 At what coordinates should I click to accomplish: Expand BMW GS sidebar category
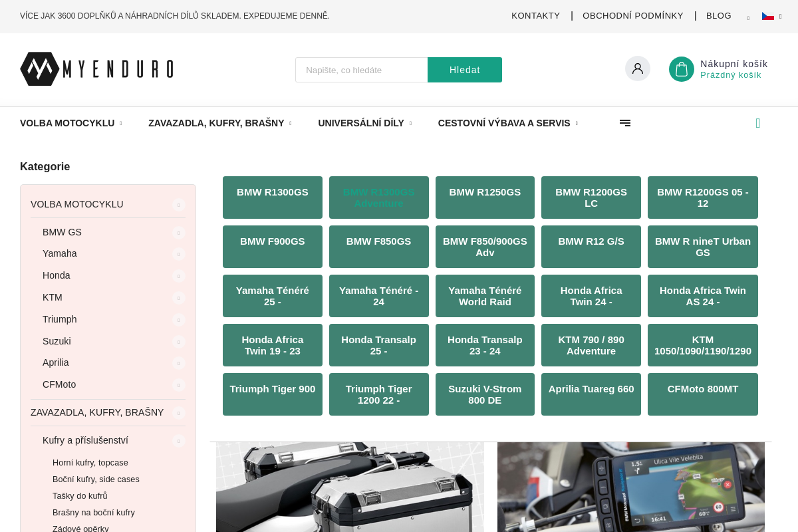pos(178,232)
